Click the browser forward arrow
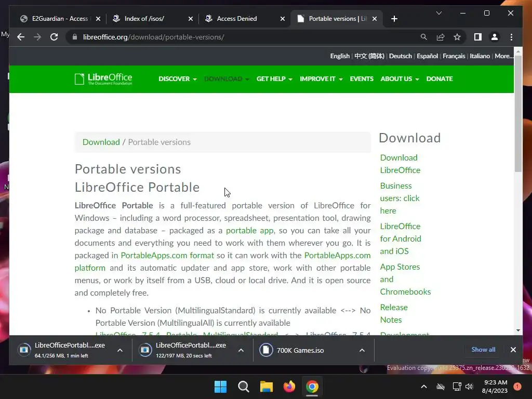This screenshot has height=399, width=532. pos(37,37)
